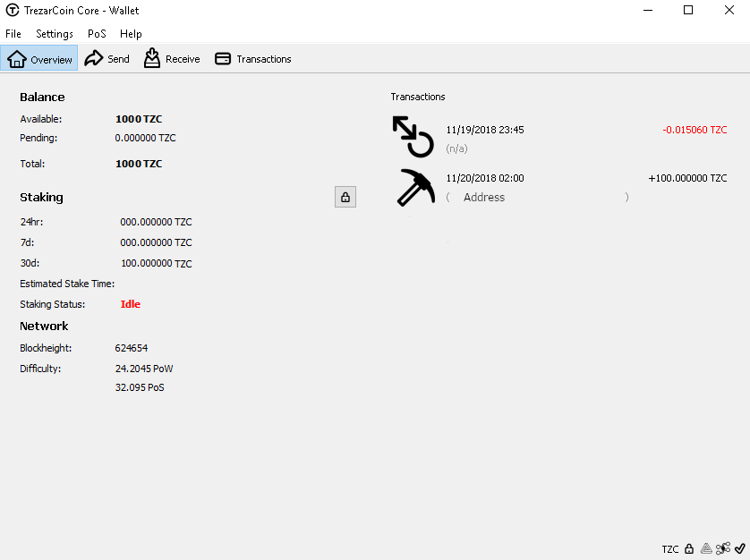Click the Estimated Stake Time label
The width and height of the screenshot is (750, 560).
point(67,284)
